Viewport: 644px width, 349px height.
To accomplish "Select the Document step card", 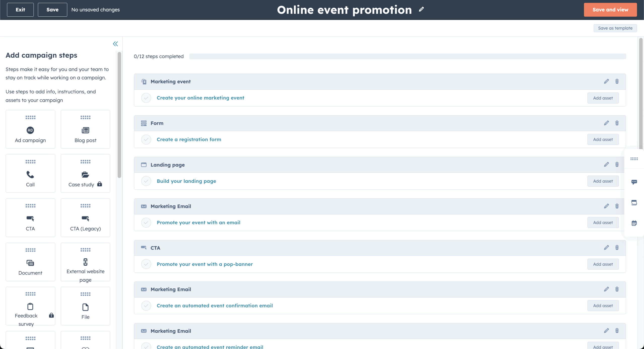I will 30,262.
